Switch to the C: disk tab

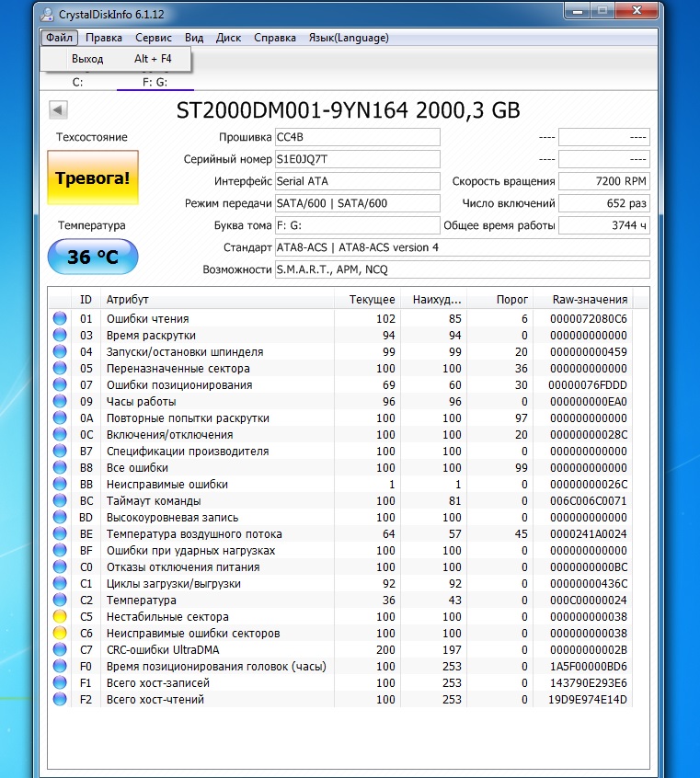(78, 82)
